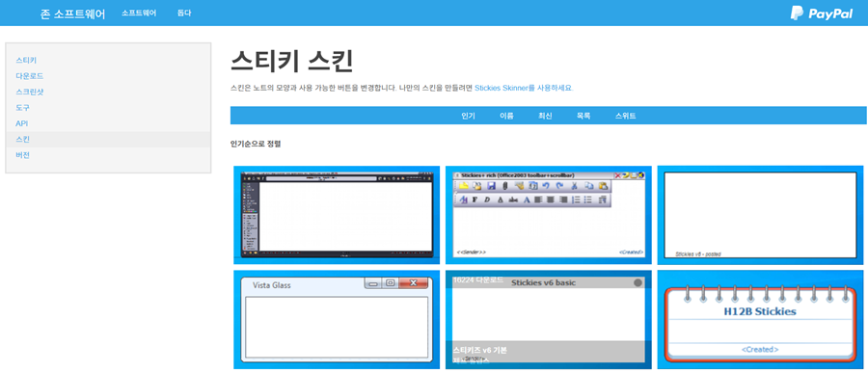The width and height of the screenshot is (868, 372).
Task: Open 스크린샷 in the sidebar
Action: (x=29, y=92)
